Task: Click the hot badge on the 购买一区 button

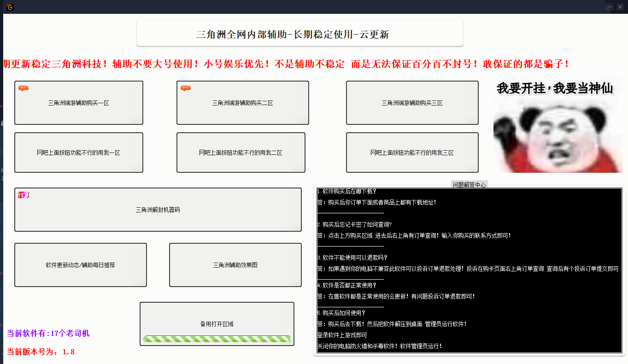Action: pyautogui.click(x=23, y=88)
